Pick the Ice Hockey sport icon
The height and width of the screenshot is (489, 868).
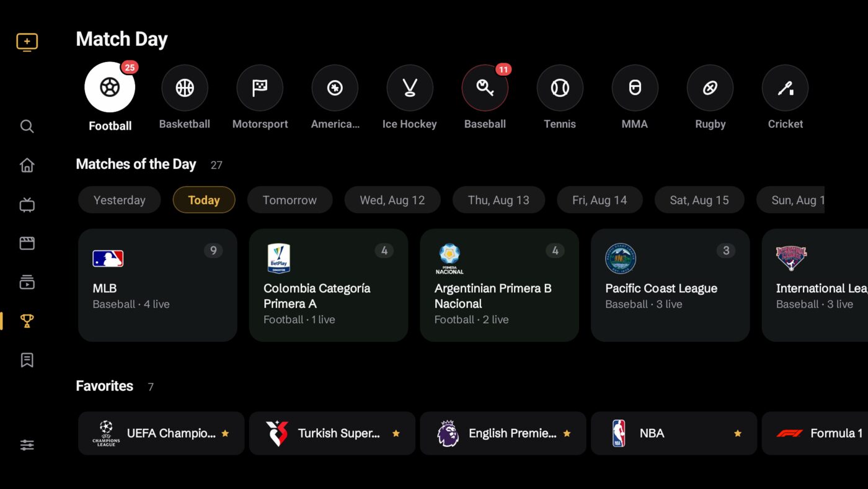[x=410, y=88]
